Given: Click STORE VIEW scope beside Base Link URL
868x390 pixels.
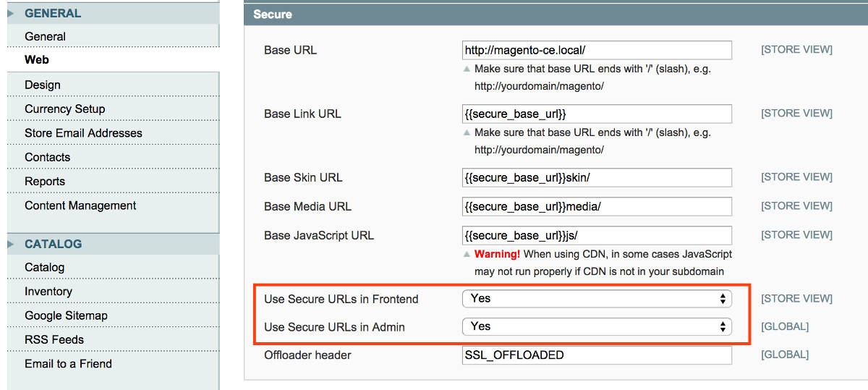Looking at the screenshot, I should pyautogui.click(x=796, y=114).
